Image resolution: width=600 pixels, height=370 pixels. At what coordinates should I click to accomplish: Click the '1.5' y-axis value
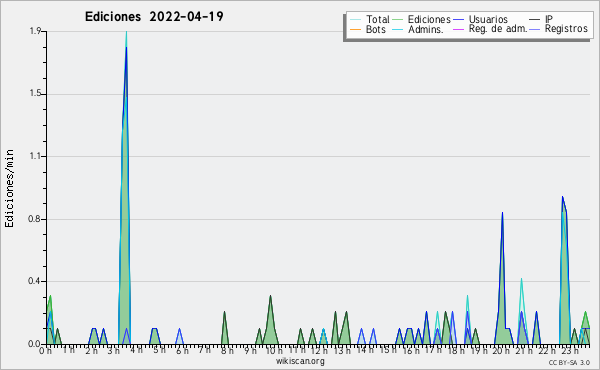(35, 94)
